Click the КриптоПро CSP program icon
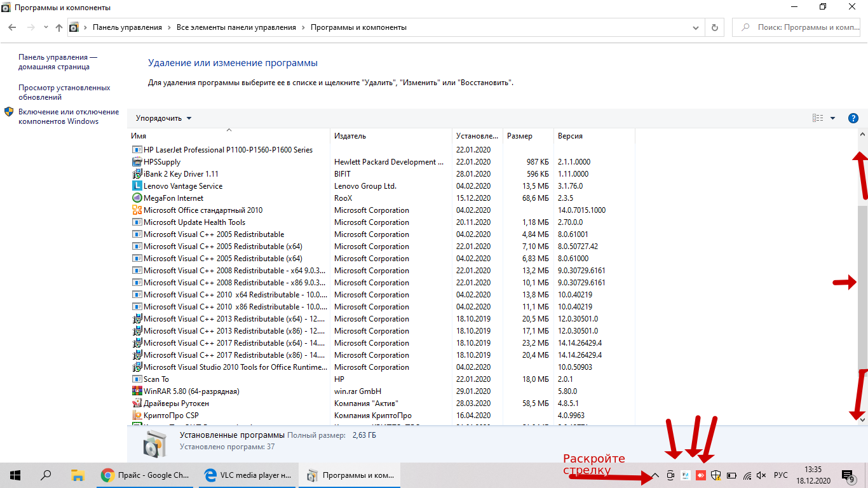The image size is (868, 488). point(137,416)
